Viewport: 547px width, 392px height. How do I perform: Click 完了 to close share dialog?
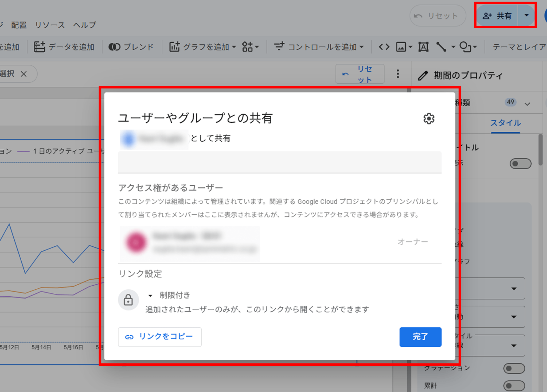(420, 337)
